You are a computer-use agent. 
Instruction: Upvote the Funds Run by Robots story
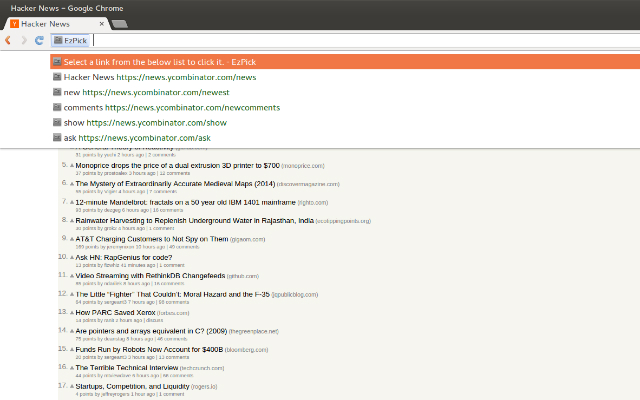(x=72, y=349)
